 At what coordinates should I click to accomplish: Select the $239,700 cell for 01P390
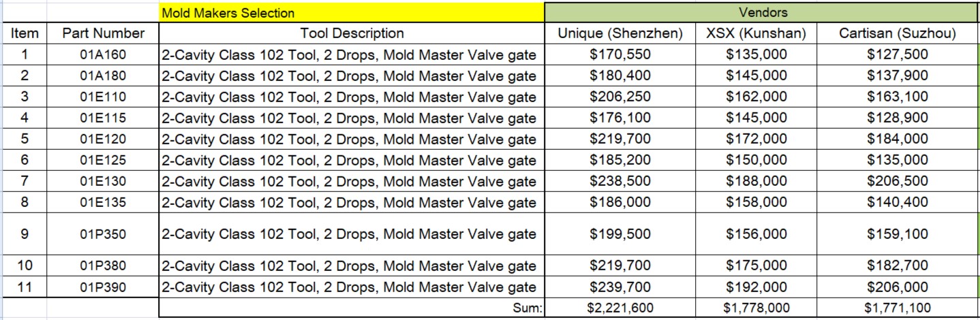(x=620, y=287)
